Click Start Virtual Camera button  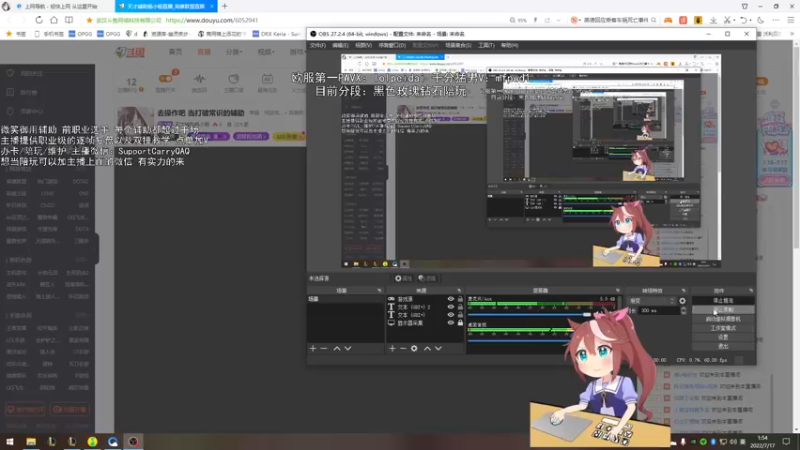tap(723, 319)
